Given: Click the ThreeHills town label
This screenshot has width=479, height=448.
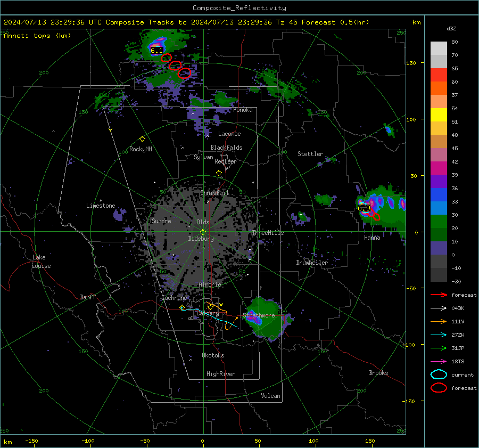Looking at the screenshot, I should point(268,233).
